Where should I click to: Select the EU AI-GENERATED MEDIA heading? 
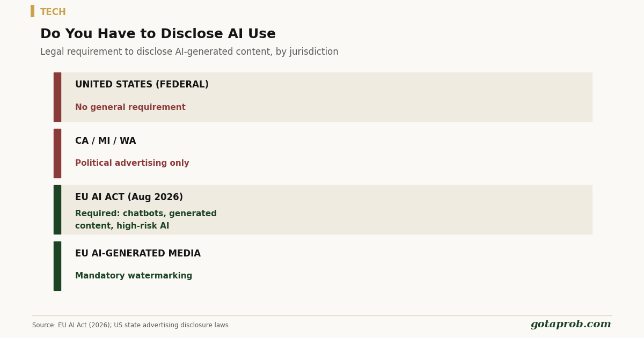tap(138, 254)
